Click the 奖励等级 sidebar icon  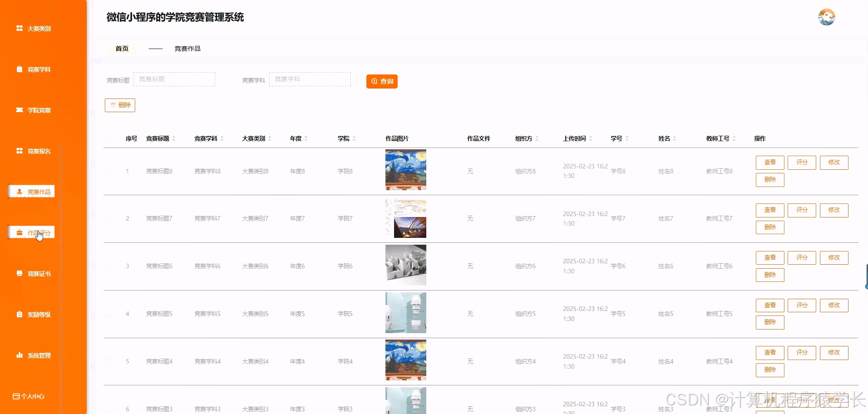point(20,314)
